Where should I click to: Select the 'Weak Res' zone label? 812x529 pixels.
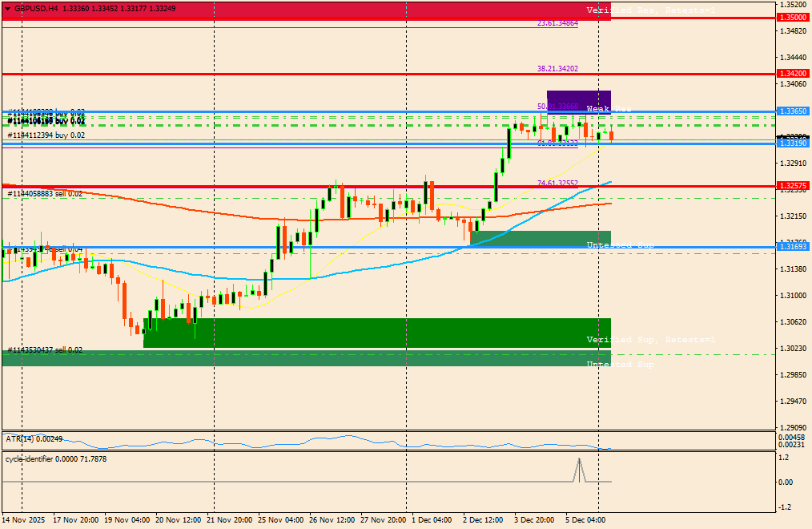click(609, 109)
